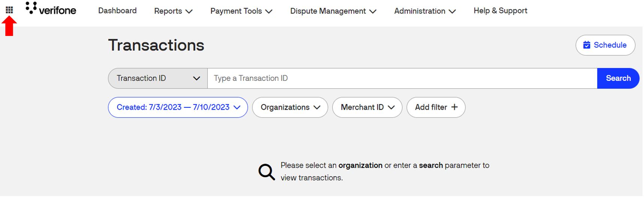Click the Add filter text
The height and width of the screenshot is (198, 644).
coord(431,107)
